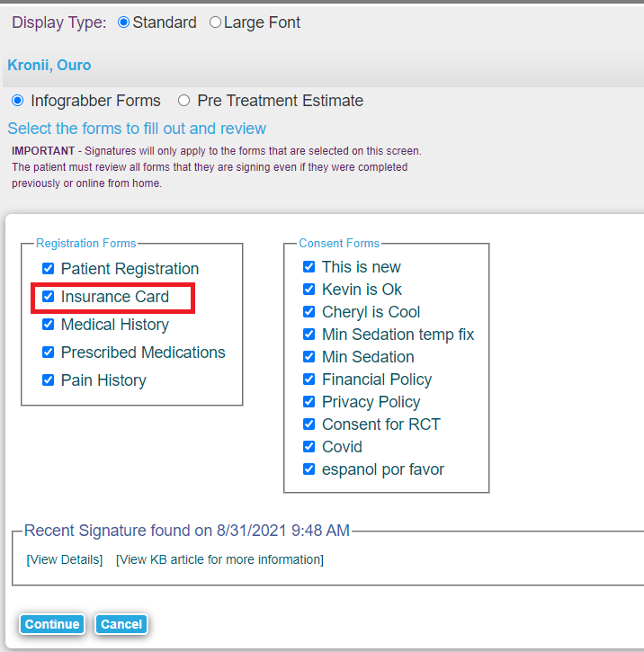
Task: Uncheck the Consent for RCT form
Action: click(x=309, y=424)
